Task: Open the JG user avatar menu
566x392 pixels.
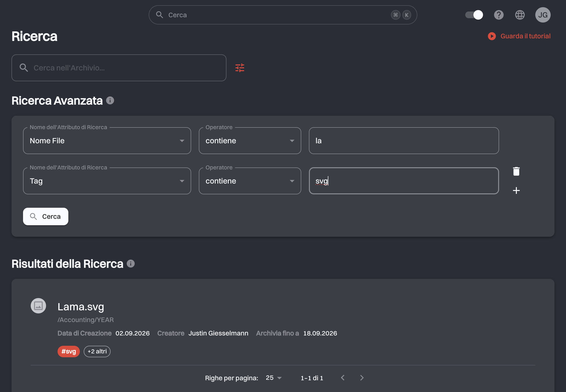Action: [543, 15]
